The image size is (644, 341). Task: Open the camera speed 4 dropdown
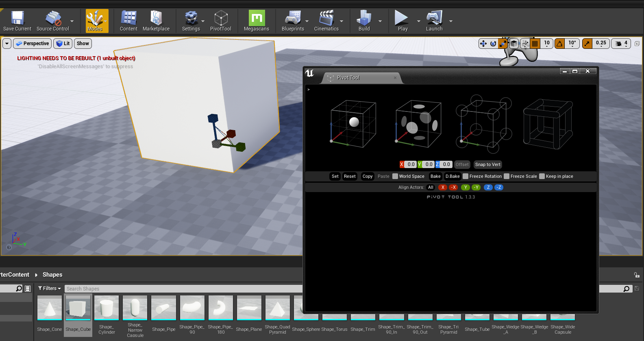tap(621, 44)
